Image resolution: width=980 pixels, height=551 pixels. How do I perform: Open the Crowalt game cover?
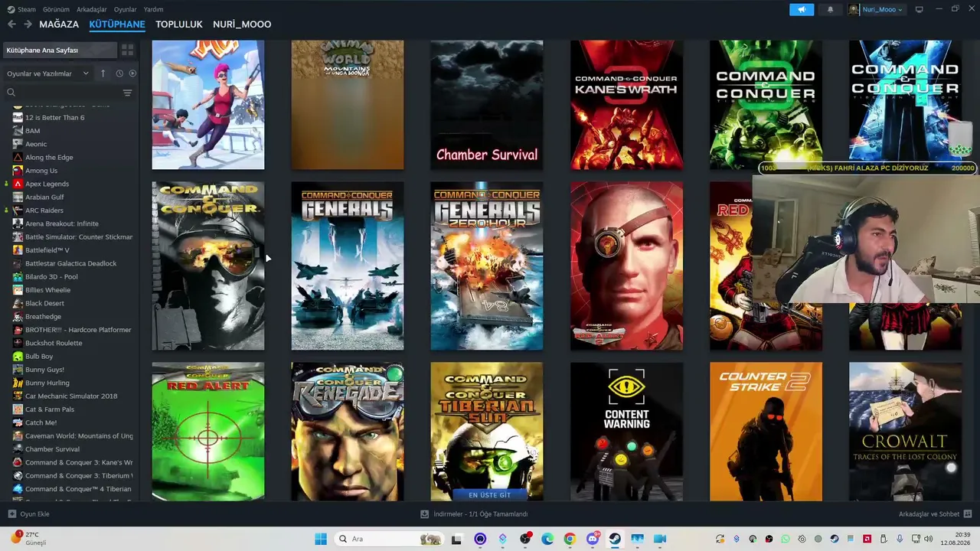coord(906,432)
